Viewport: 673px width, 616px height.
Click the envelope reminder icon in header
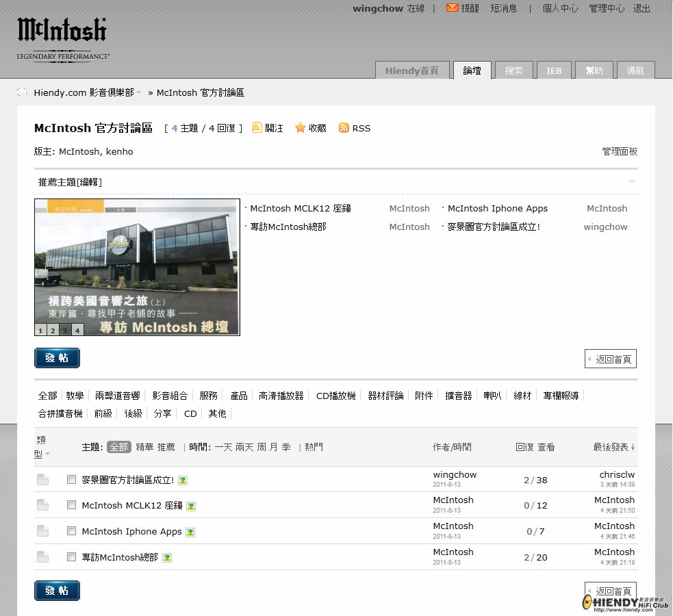452,8
